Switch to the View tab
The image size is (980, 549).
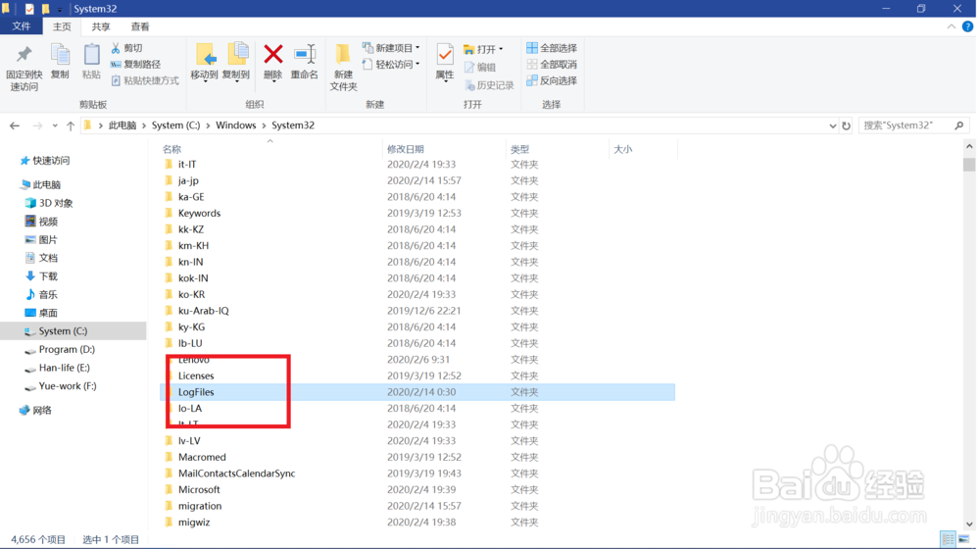[139, 26]
